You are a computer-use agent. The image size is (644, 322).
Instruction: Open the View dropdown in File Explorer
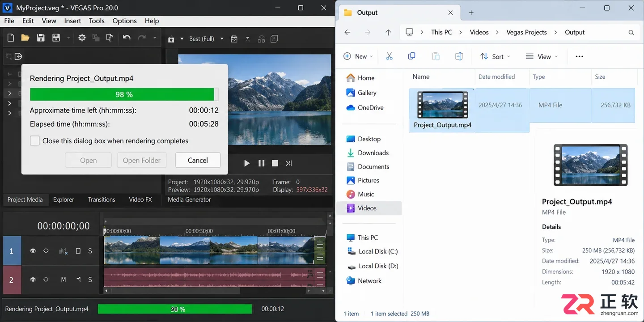(x=542, y=56)
